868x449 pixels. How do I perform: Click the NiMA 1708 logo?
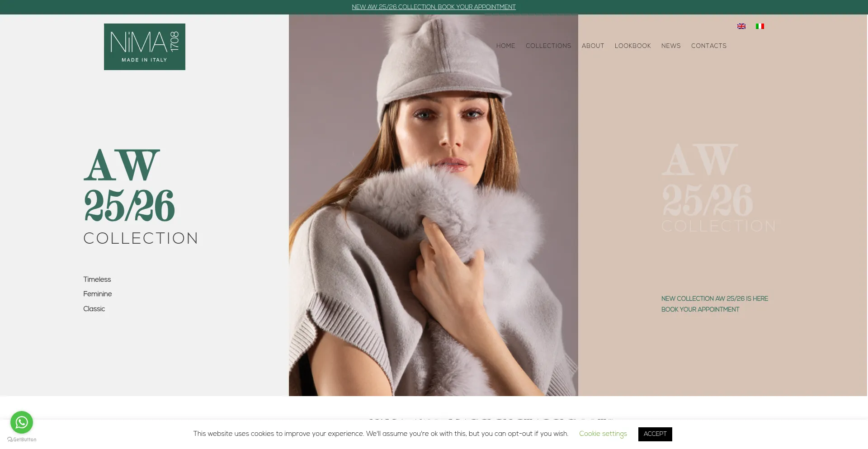[x=145, y=47]
